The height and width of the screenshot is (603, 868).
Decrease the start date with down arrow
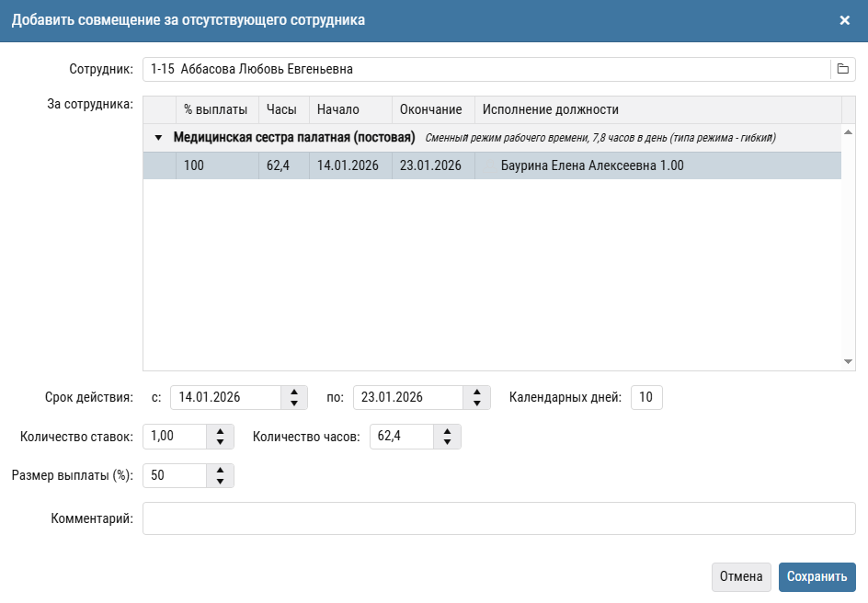point(293,404)
